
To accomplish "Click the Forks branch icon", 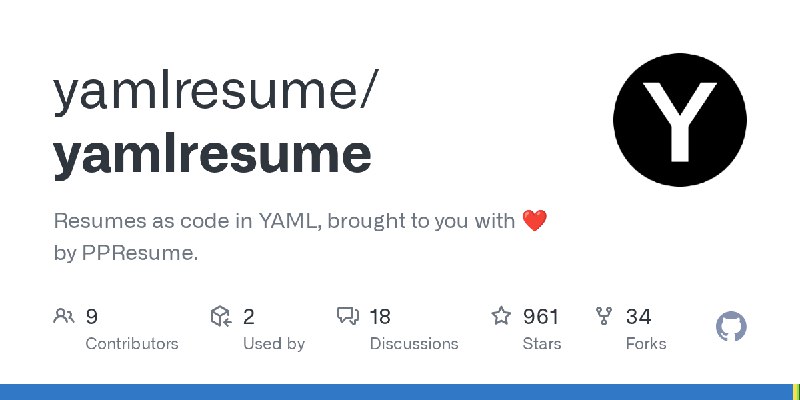I will click(x=604, y=317).
